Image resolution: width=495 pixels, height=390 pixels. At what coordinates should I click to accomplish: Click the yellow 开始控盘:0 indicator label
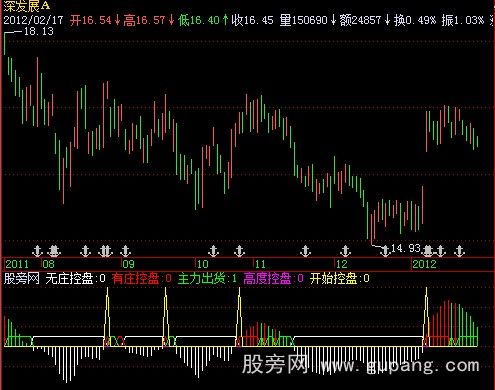point(340,278)
